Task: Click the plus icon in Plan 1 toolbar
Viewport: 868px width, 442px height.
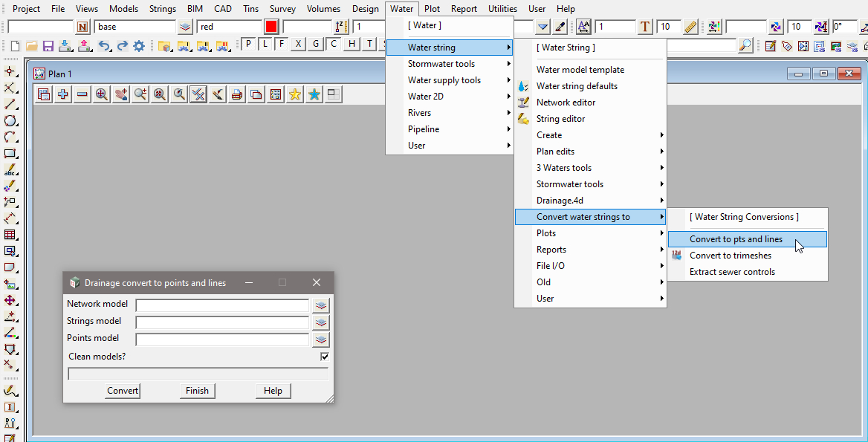Action: click(63, 94)
